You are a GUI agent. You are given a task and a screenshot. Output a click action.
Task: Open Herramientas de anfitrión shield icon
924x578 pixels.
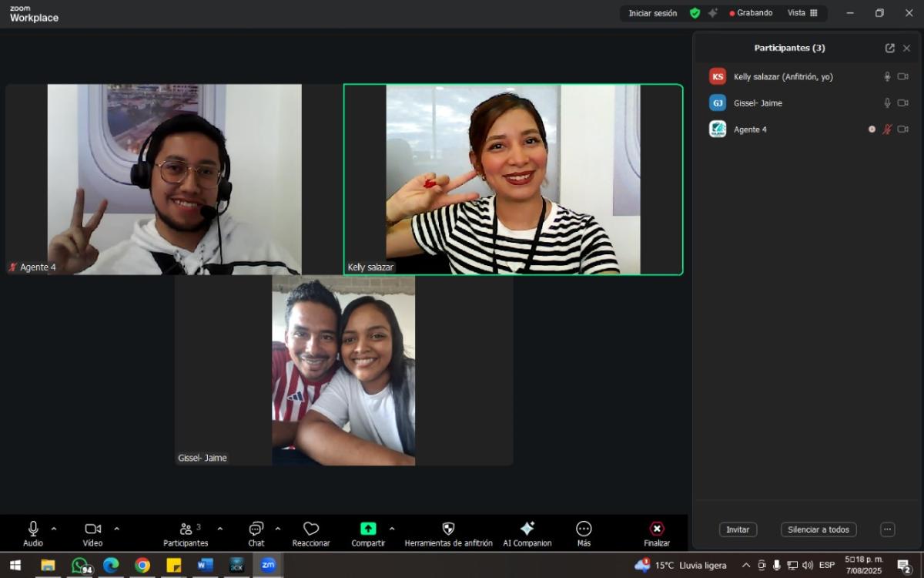[448, 529]
